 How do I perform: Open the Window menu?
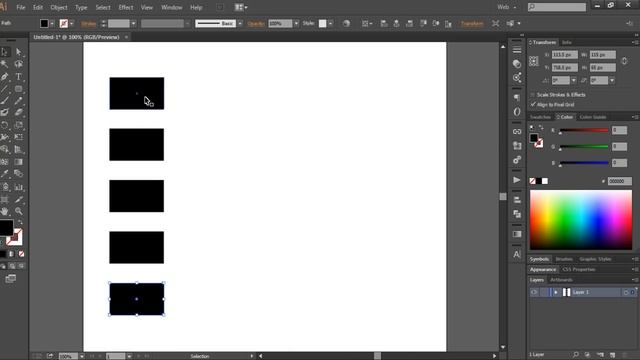(x=171, y=7)
